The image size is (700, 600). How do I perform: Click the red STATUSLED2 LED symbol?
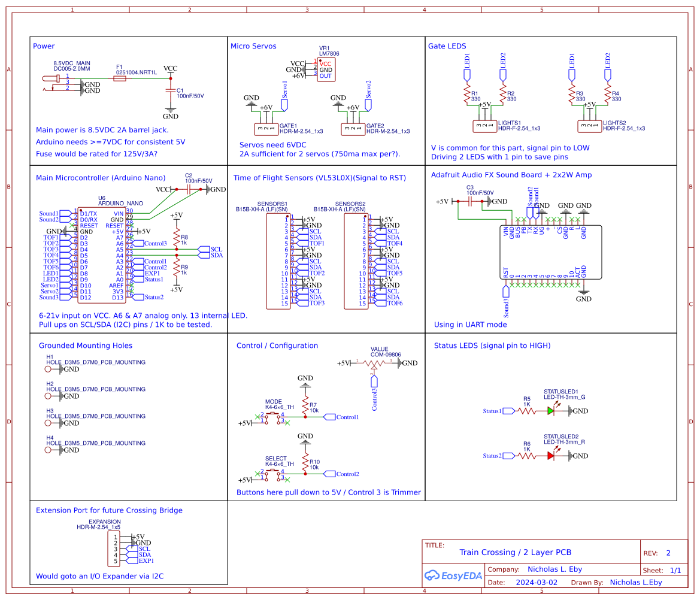(552, 455)
